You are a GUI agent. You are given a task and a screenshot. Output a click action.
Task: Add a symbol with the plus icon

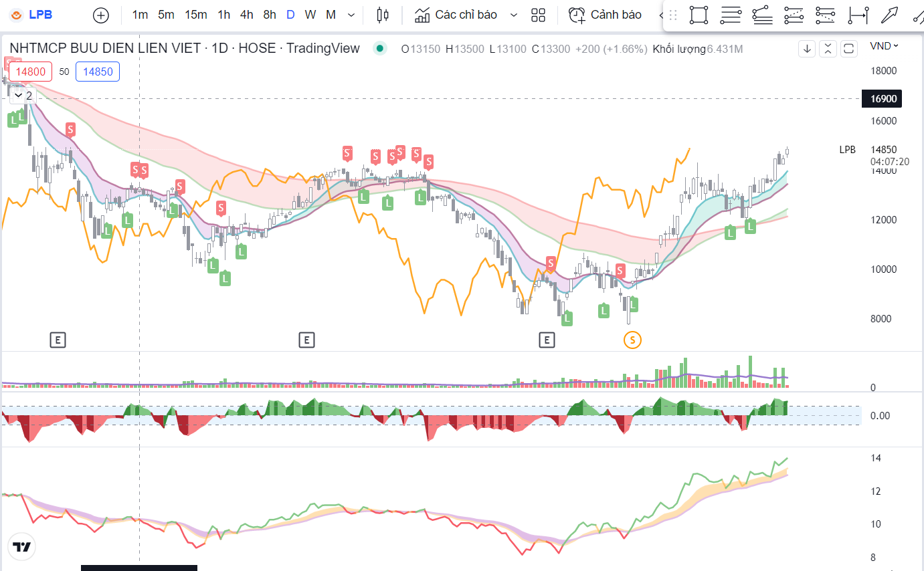point(100,15)
